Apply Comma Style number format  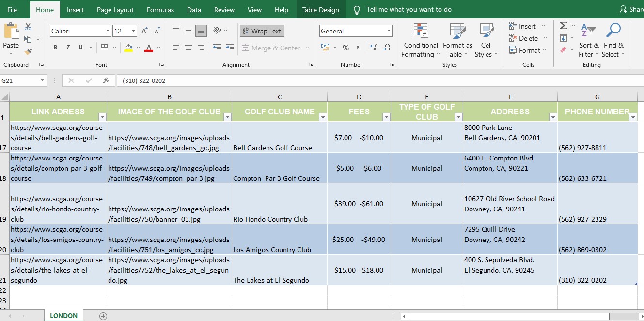click(358, 48)
